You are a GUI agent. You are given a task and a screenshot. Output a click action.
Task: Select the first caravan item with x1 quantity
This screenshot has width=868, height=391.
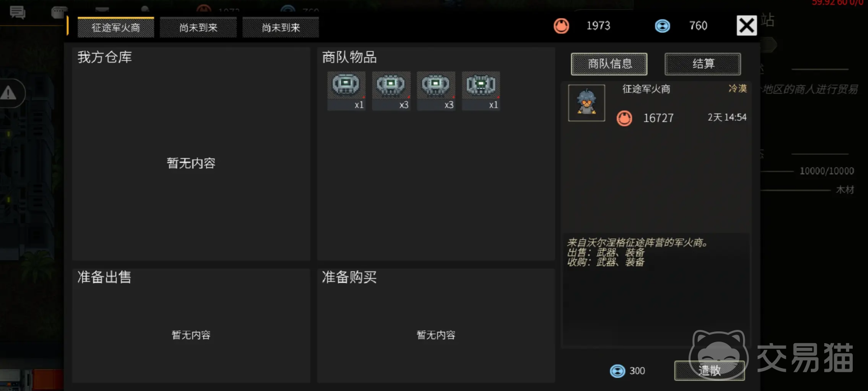346,91
